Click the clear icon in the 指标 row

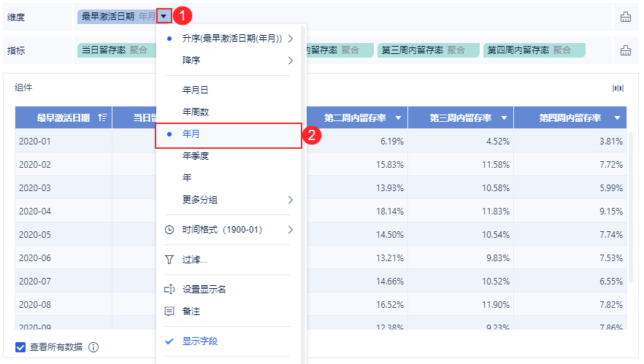point(625,50)
